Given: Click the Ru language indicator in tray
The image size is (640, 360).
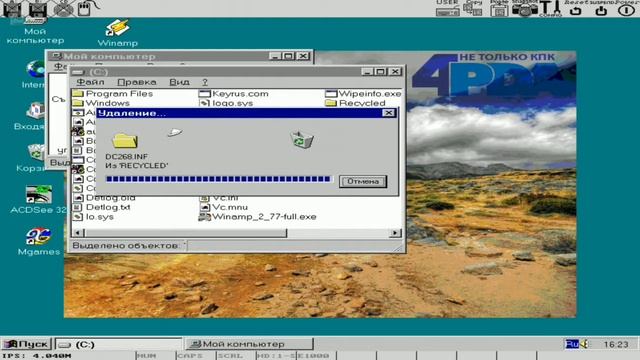Looking at the screenshot, I should tap(572, 344).
